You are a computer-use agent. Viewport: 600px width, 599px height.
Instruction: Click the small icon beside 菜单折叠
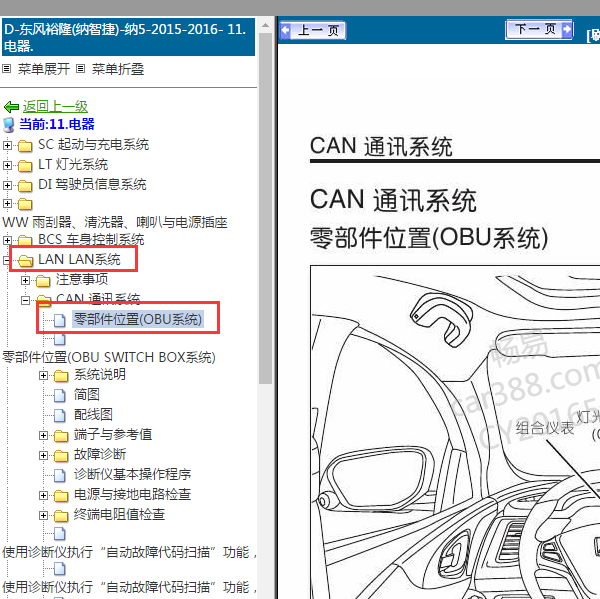[x=80, y=69]
